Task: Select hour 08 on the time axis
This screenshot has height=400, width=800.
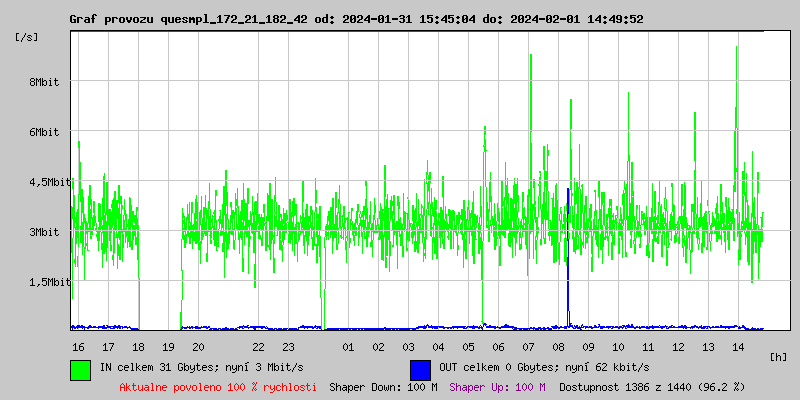Action: coord(558,346)
